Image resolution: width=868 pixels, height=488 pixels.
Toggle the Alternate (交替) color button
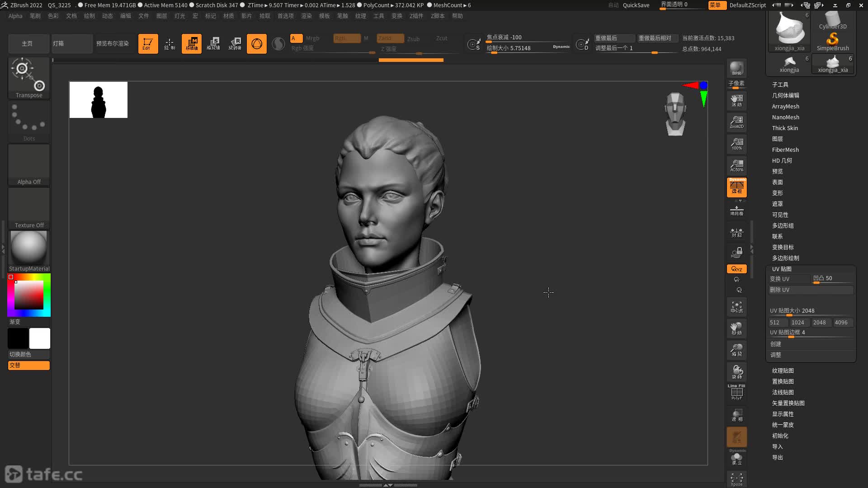pyautogui.click(x=29, y=365)
